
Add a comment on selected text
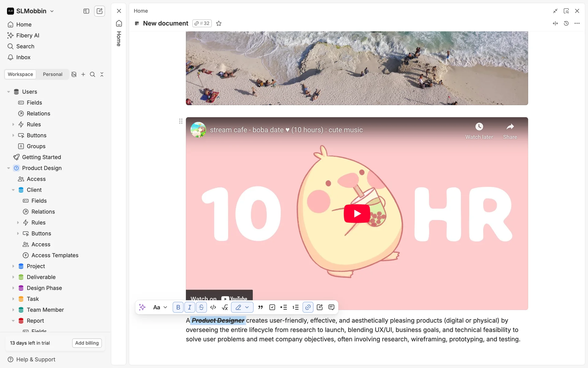tap(331, 307)
